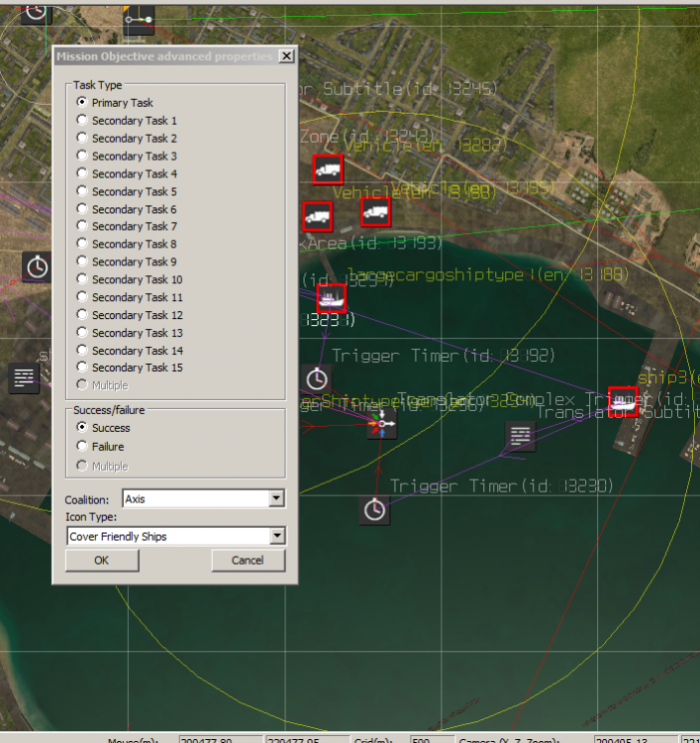Select the Trigger Timer 13192 clock icon
700x743 pixels.
point(317,377)
